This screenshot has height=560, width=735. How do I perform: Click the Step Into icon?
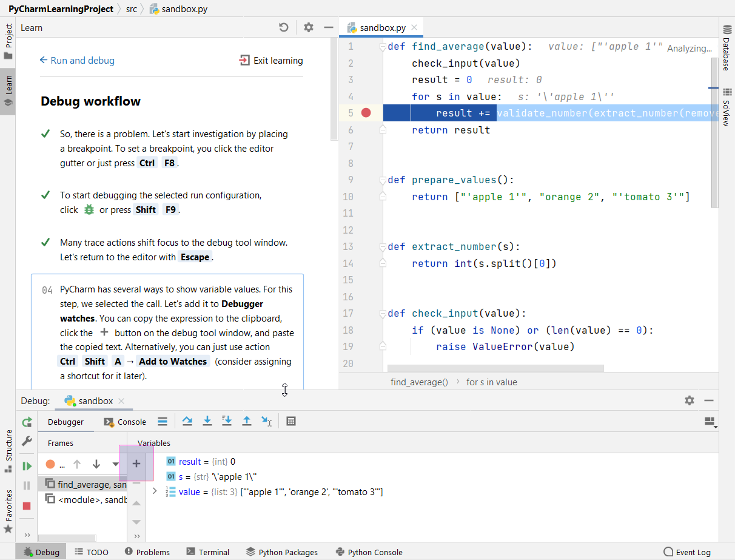(x=207, y=421)
